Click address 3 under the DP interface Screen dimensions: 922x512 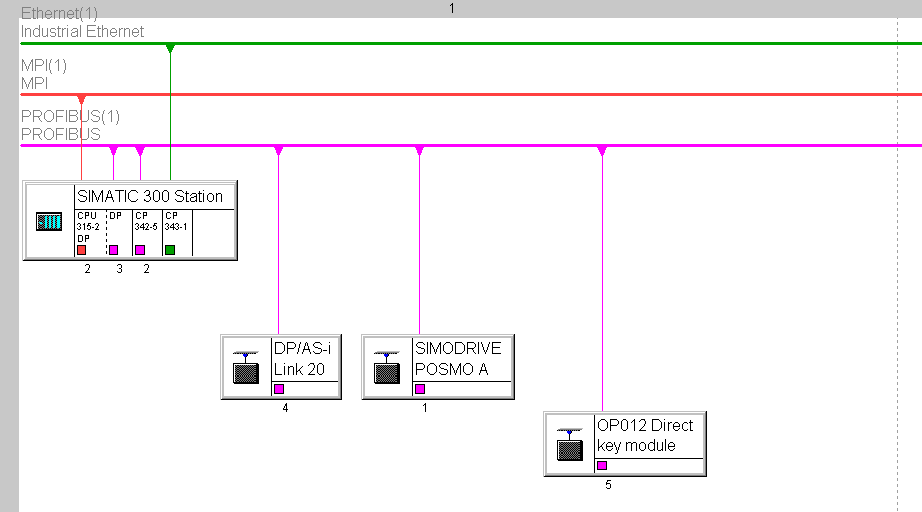(x=119, y=269)
